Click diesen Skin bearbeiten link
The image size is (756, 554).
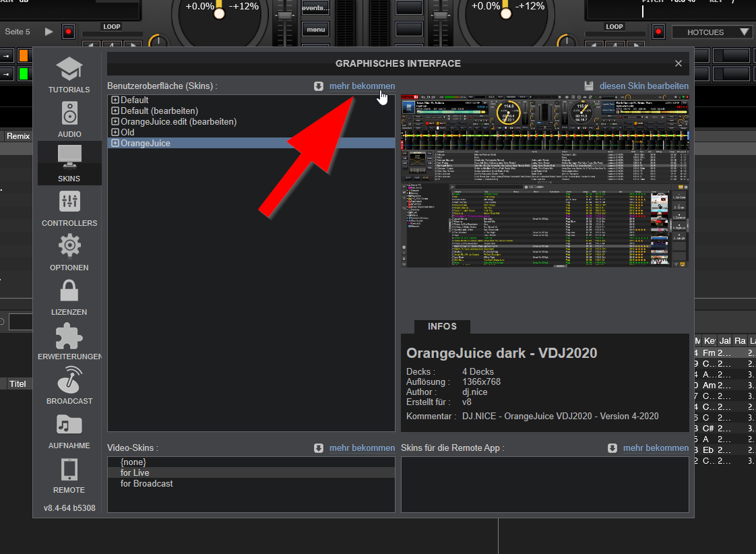643,86
